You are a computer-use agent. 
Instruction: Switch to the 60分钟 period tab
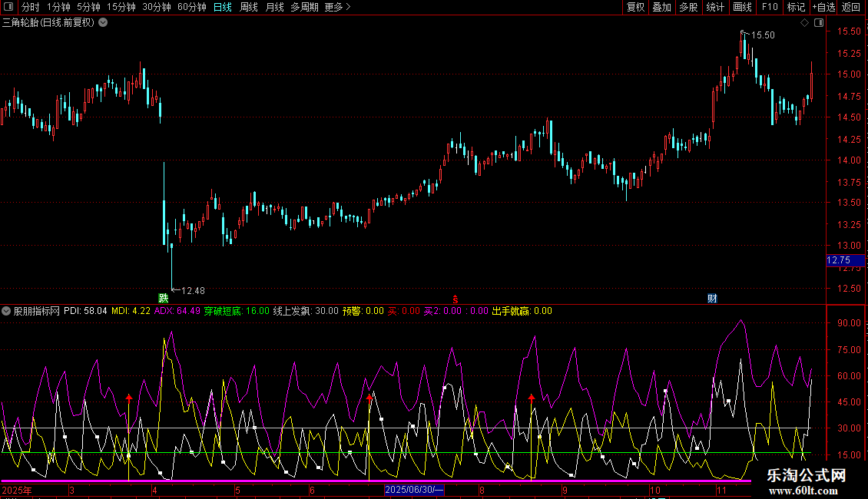[x=191, y=7]
